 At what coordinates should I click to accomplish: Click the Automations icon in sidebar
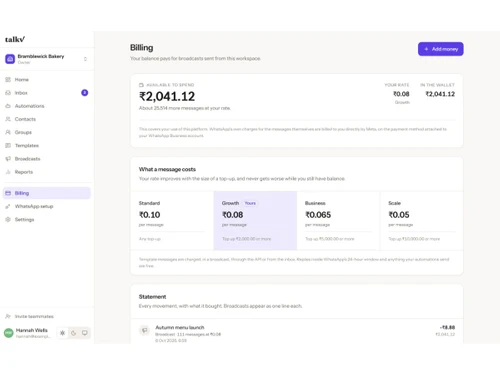pyautogui.click(x=8, y=106)
